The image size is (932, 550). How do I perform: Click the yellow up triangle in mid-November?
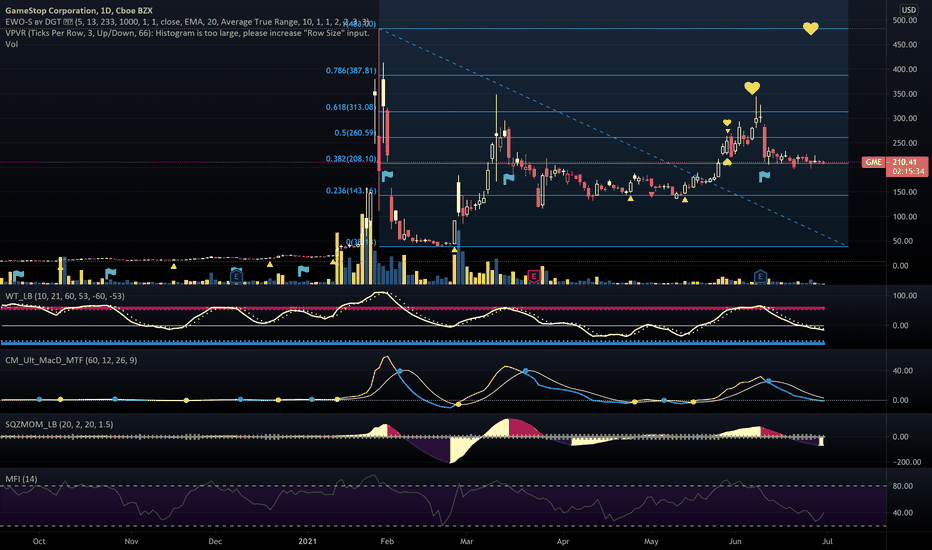click(x=174, y=266)
